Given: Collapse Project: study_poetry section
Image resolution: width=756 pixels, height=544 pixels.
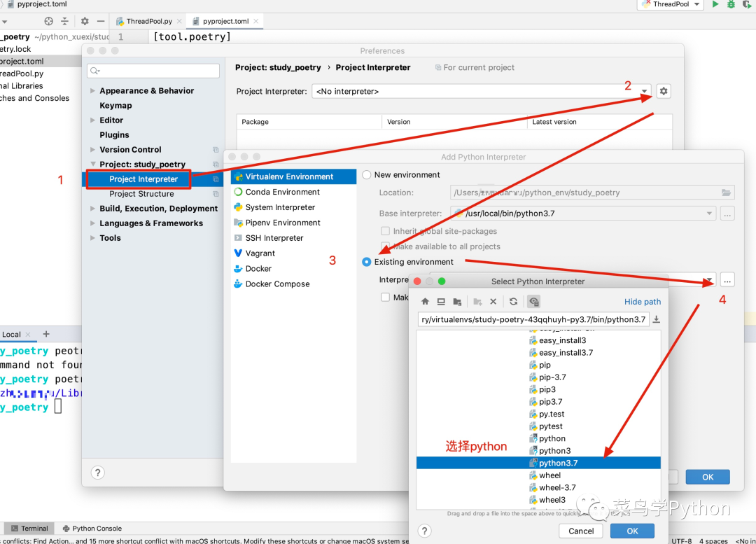Looking at the screenshot, I should [92, 164].
